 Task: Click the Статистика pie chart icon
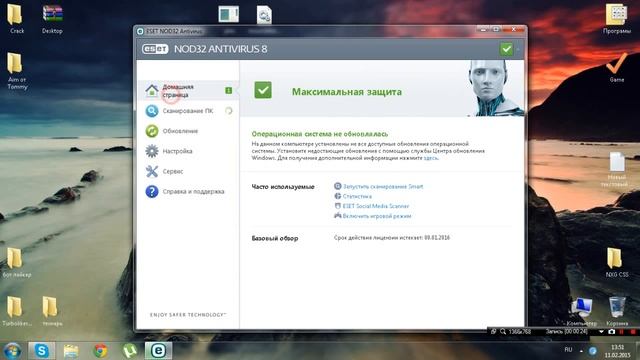[338, 196]
